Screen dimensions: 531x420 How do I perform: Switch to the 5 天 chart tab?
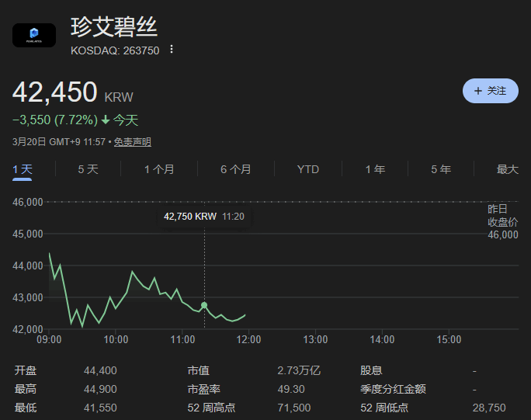pos(88,169)
